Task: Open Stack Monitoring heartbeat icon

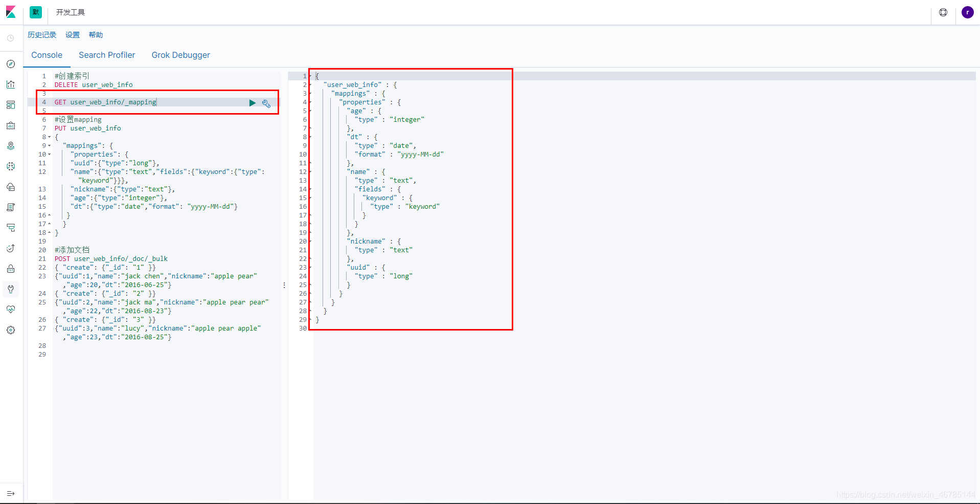Action: tap(11, 310)
